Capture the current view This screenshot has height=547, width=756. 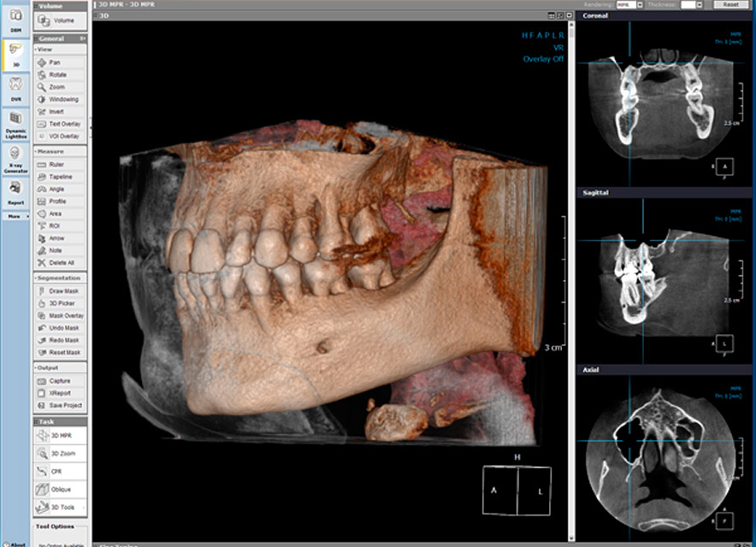[60, 380]
